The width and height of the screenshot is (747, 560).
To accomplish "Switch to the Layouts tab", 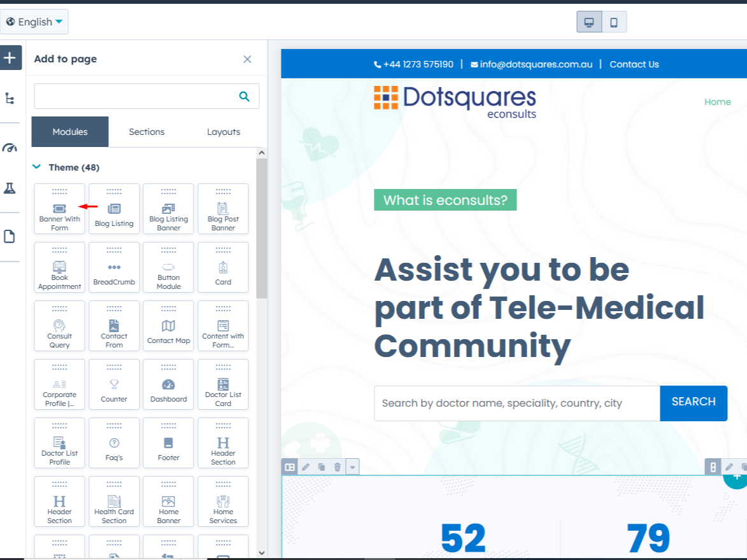I will pos(224,132).
